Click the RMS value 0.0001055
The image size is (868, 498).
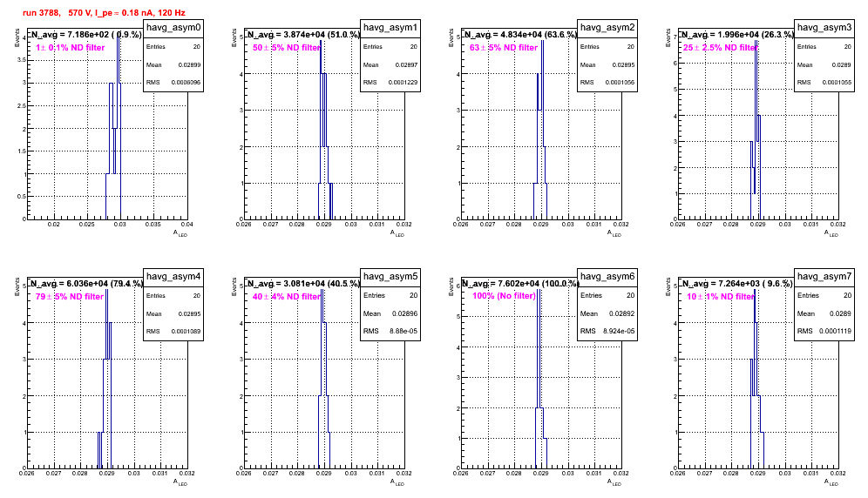(x=836, y=83)
